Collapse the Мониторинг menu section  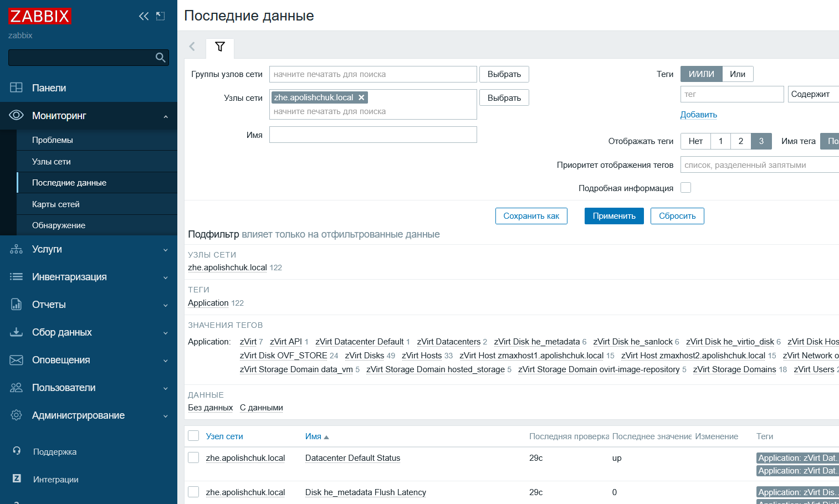click(166, 116)
